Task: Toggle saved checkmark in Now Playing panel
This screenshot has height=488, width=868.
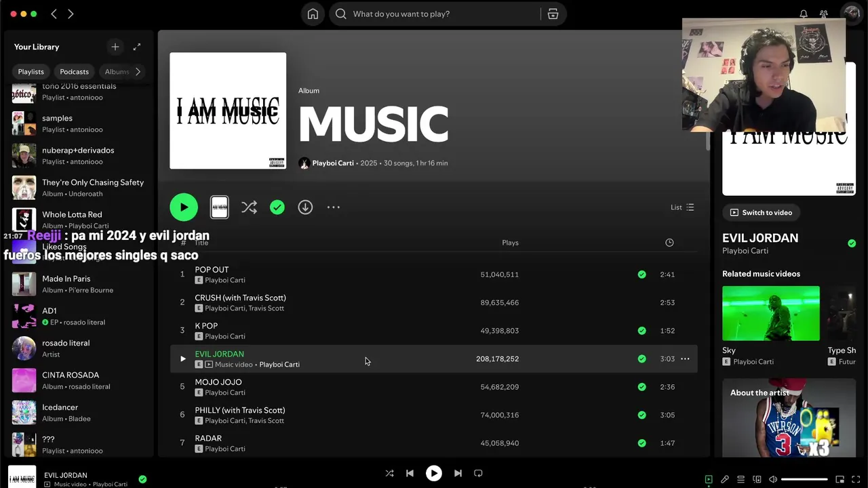Action: coord(852,243)
